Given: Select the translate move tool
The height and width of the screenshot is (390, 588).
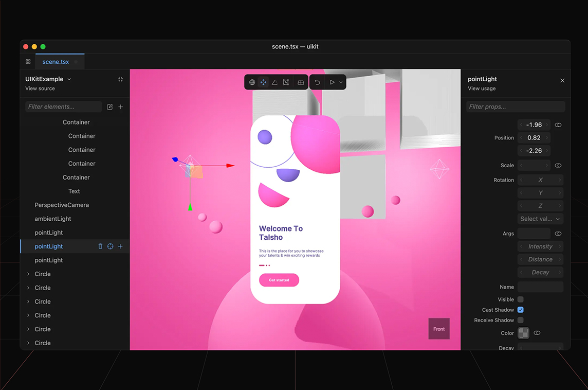Looking at the screenshot, I should coord(263,82).
